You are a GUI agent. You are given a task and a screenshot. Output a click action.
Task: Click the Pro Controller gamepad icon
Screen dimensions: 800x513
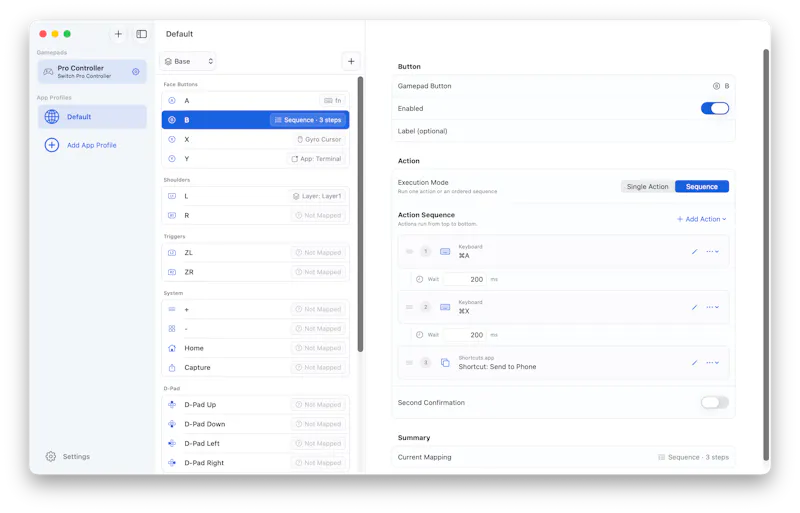point(48,72)
